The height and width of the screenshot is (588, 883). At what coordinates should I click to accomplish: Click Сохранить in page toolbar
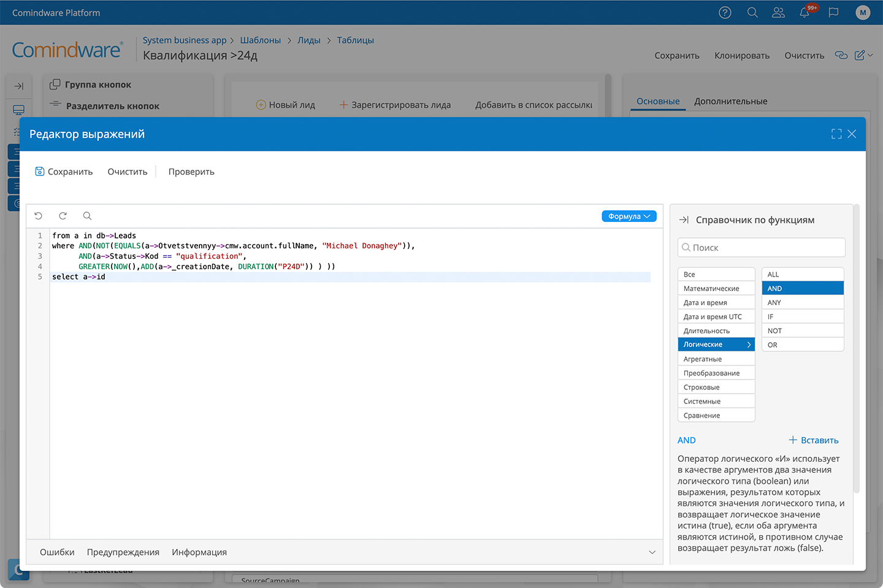[677, 55]
